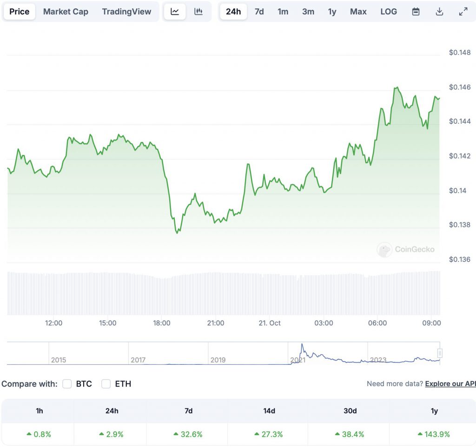Viewport: 476px width, 448px height.
Task: Set chart range to 1m
Action: tap(283, 12)
